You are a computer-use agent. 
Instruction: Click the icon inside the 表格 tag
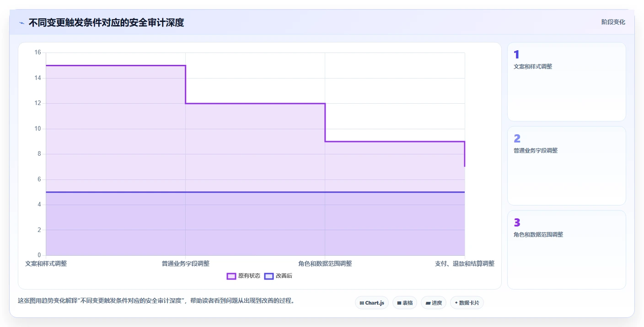click(399, 303)
